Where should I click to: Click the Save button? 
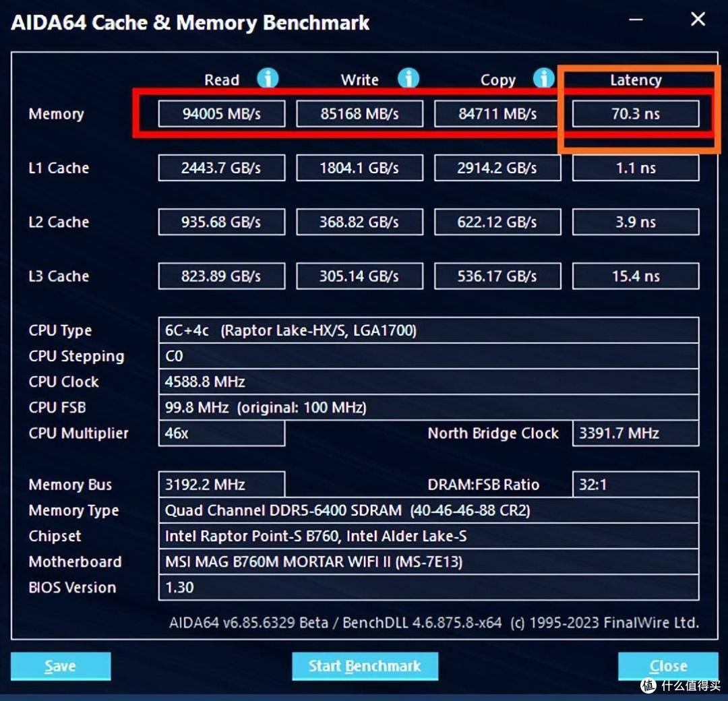pos(61,666)
